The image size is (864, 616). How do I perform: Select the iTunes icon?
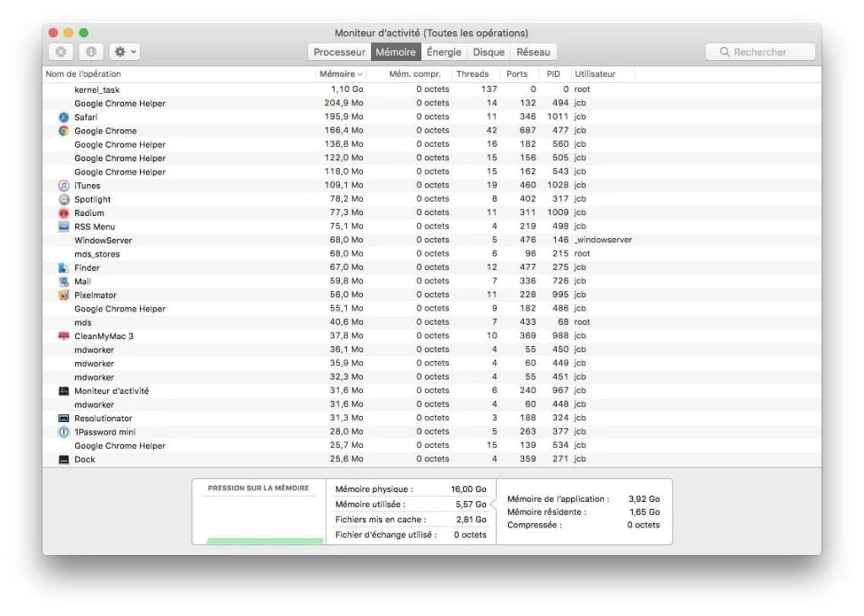tap(64, 185)
